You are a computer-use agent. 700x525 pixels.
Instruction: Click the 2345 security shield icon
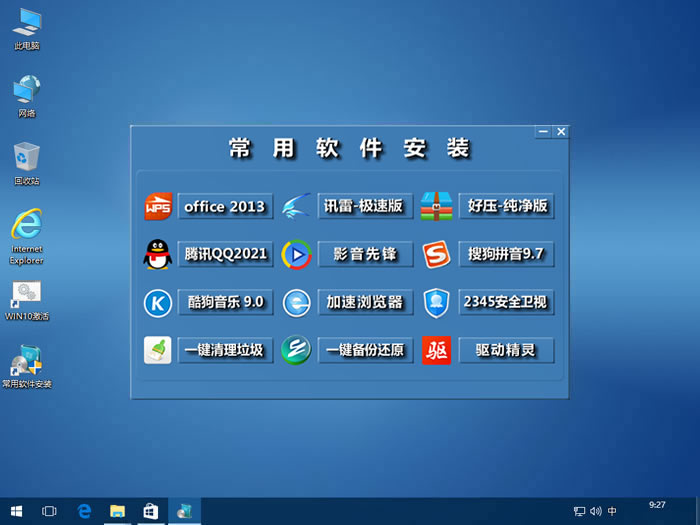pyautogui.click(x=436, y=303)
